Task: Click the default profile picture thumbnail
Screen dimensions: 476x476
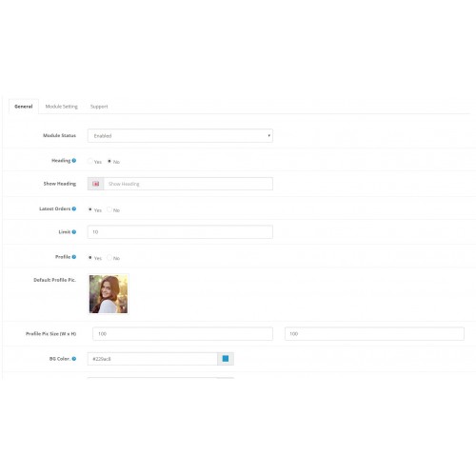Action: pos(109,294)
